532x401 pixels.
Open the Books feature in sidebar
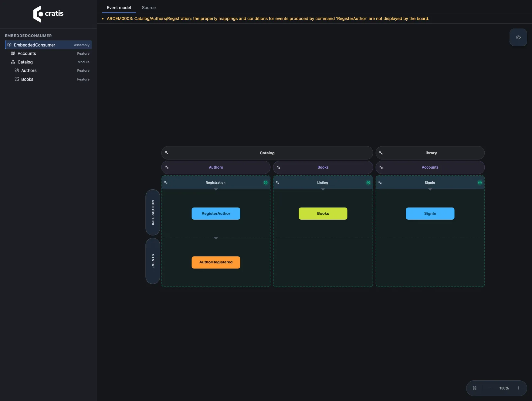[x=49, y=79]
